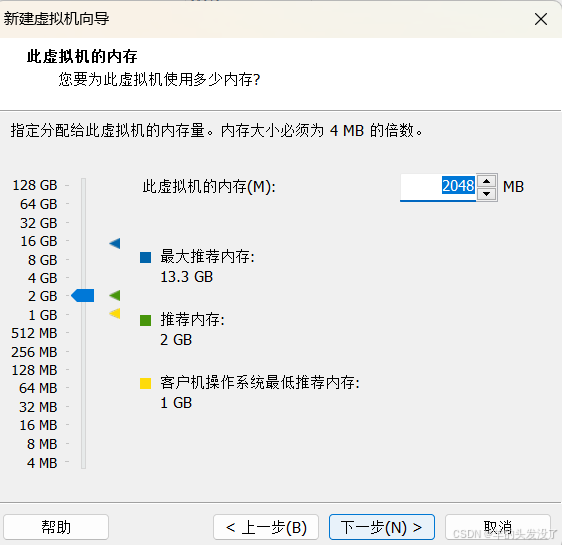Click the 512 MB slider label
This screenshot has width=562, height=545.
pos(34,333)
